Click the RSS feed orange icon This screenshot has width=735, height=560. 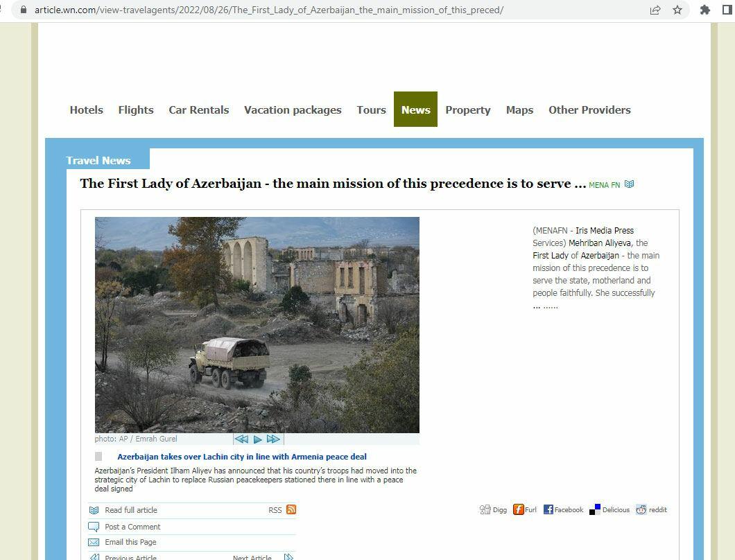click(x=291, y=509)
